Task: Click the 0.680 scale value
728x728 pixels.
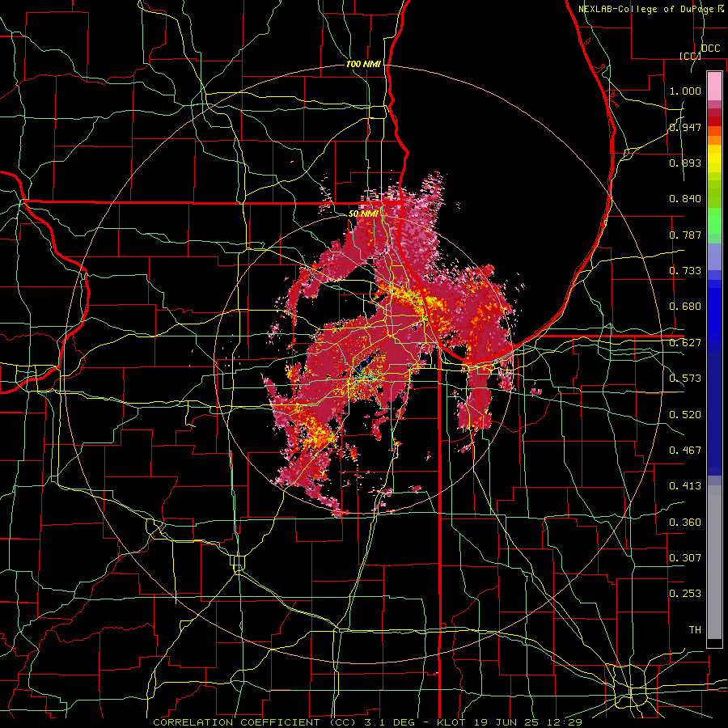Action: tap(685, 307)
